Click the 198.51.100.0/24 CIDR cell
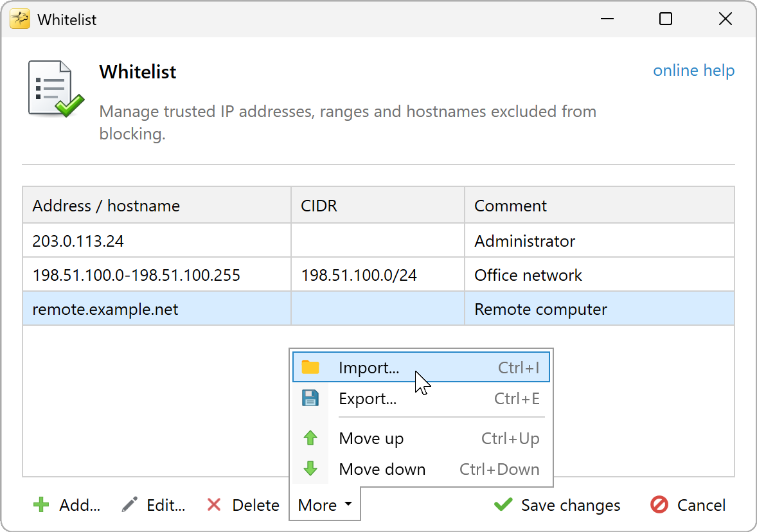Image resolution: width=757 pixels, height=532 pixels. click(377, 275)
